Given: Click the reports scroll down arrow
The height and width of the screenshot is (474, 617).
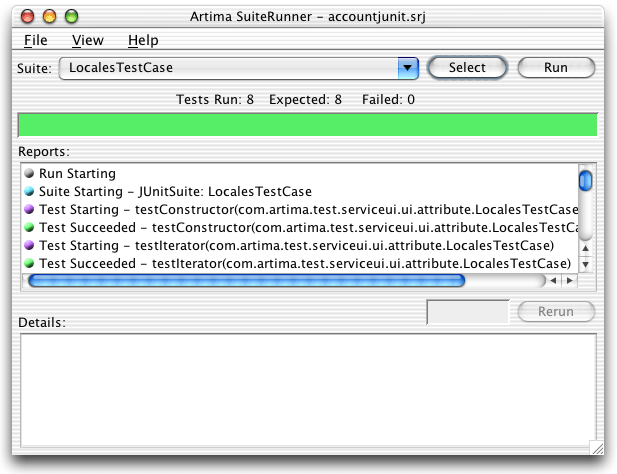Looking at the screenshot, I should click(x=586, y=264).
